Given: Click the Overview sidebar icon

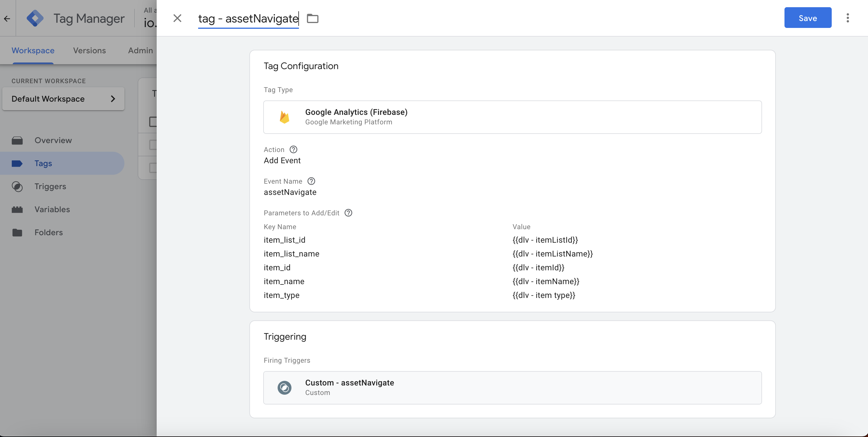Looking at the screenshot, I should point(17,140).
